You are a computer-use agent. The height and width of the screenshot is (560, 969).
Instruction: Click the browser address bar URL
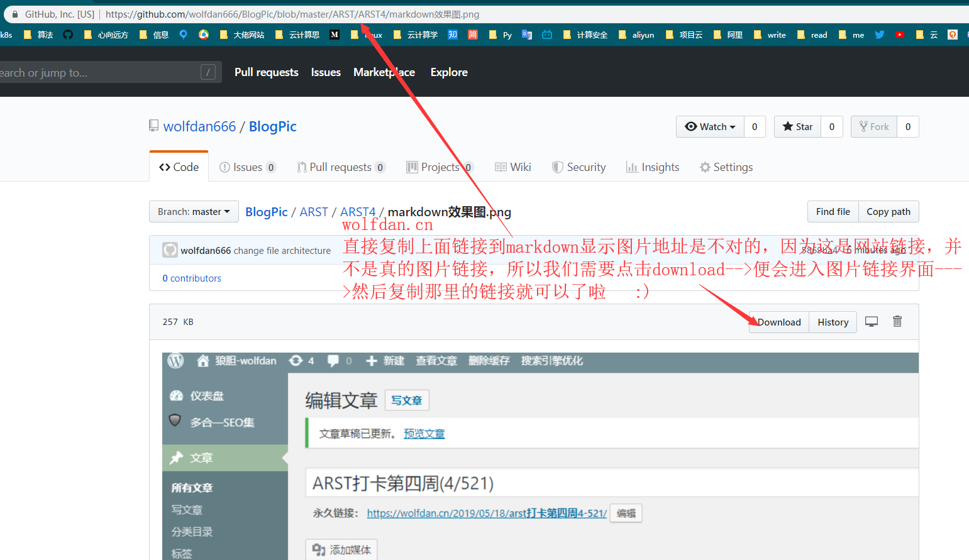click(x=292, y=14)
